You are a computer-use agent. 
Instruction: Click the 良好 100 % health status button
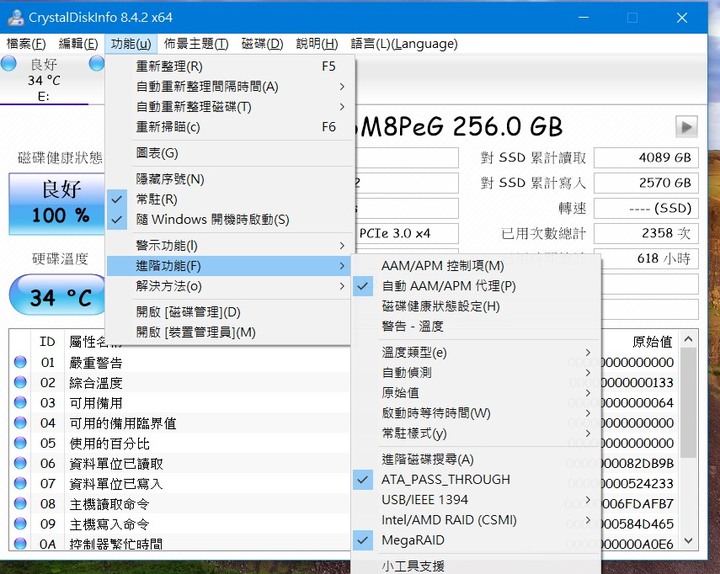[x=57, y=204]
